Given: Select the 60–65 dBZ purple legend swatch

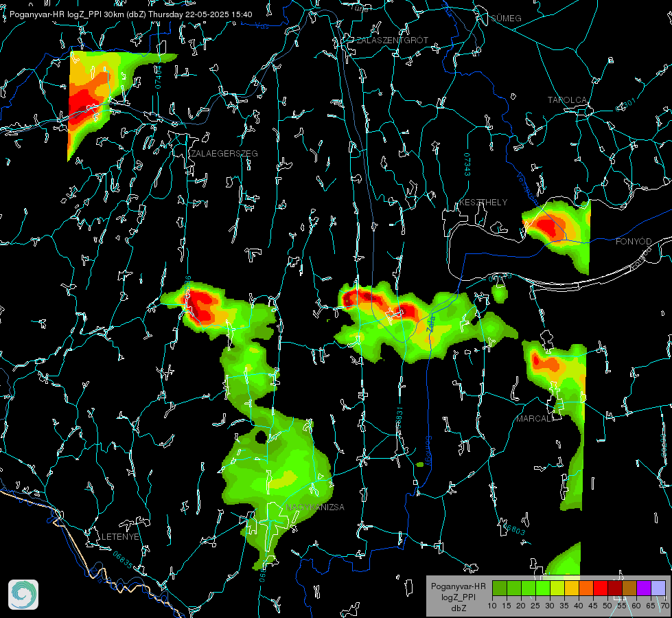Looking at the screenshot, I should tap(644, 588).
